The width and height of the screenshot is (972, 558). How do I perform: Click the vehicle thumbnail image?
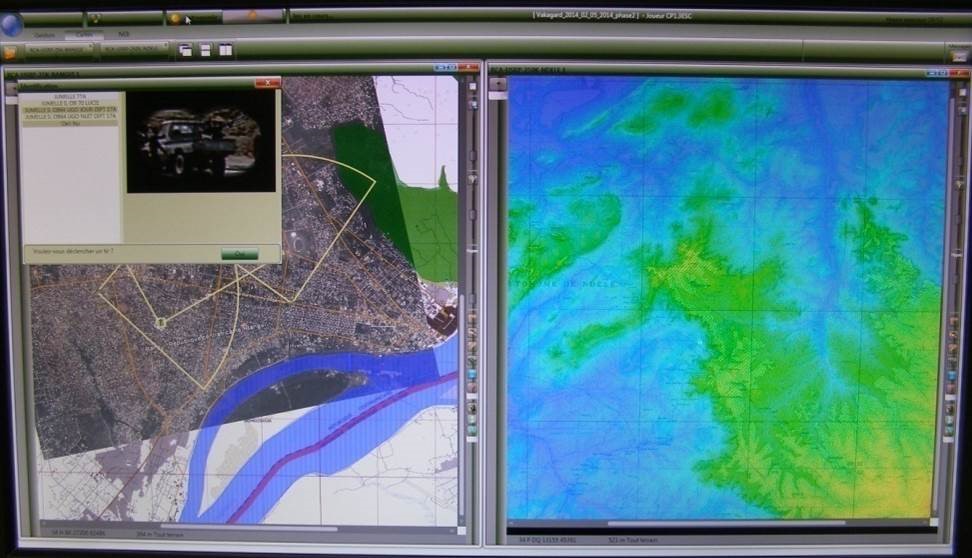click(200, 141)
